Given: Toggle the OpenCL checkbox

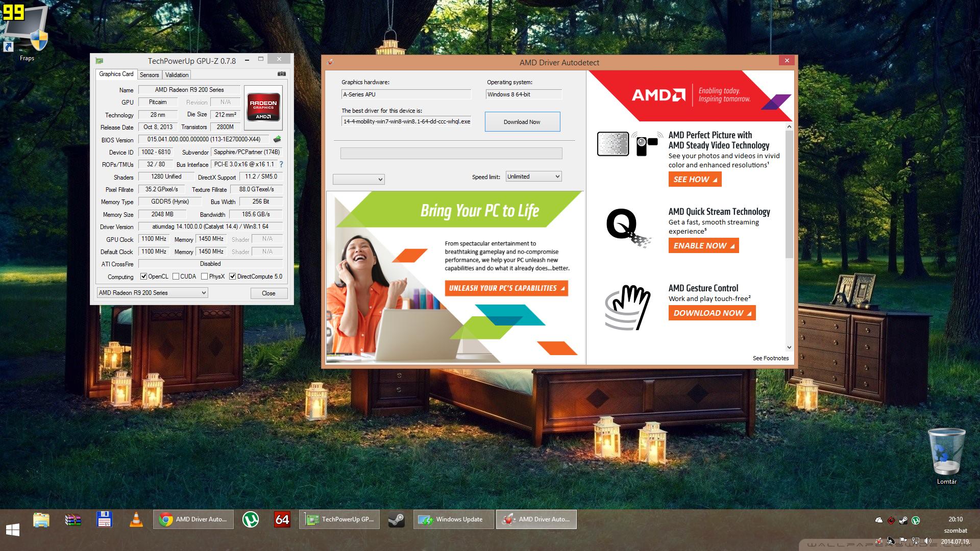Looking at the screenshot, I should coord(144,277).
